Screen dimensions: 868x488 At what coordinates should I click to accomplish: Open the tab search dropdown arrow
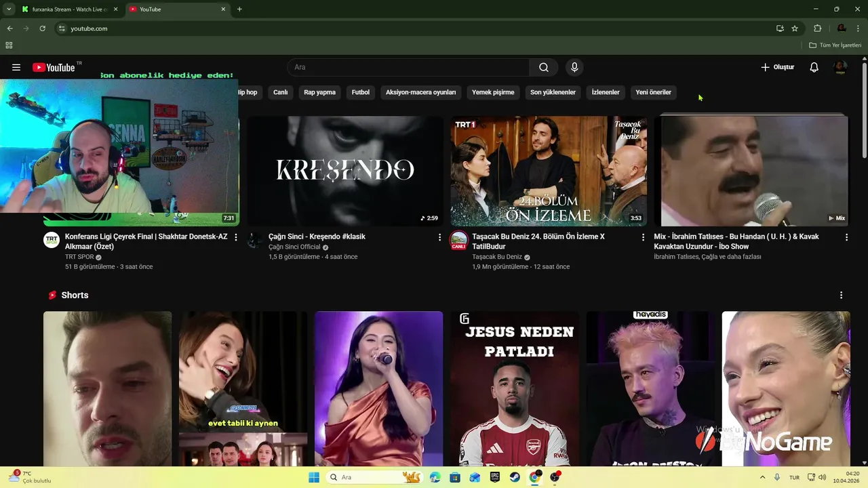coord(9,9)
